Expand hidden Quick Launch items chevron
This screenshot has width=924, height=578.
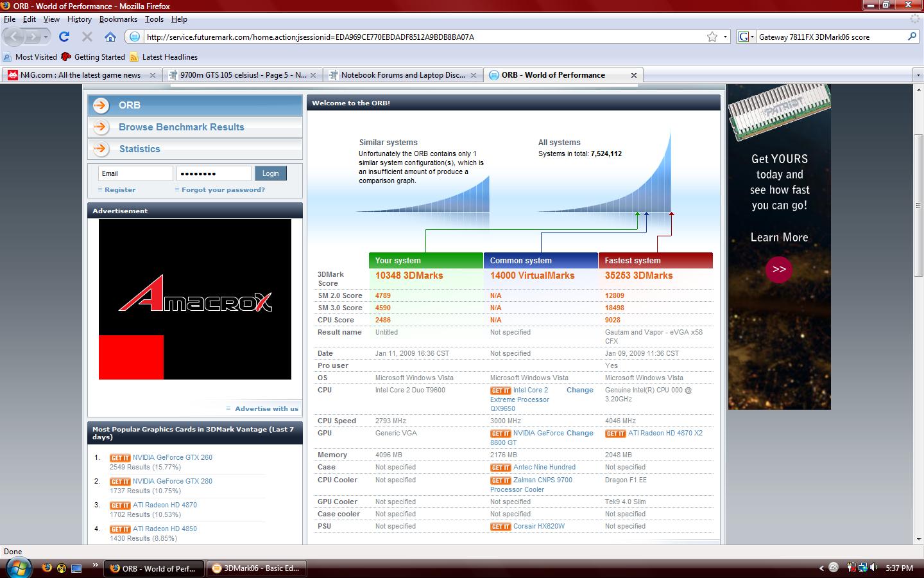96,565
